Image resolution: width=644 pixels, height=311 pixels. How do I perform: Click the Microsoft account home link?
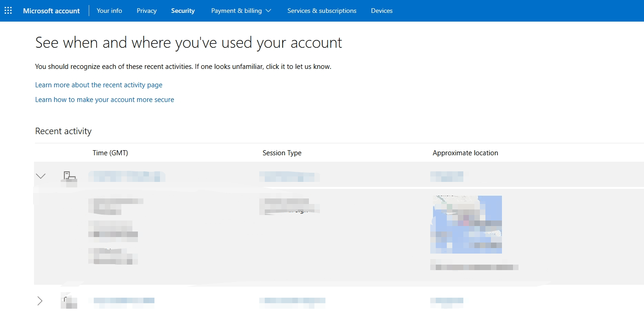[x=51, y=11]
